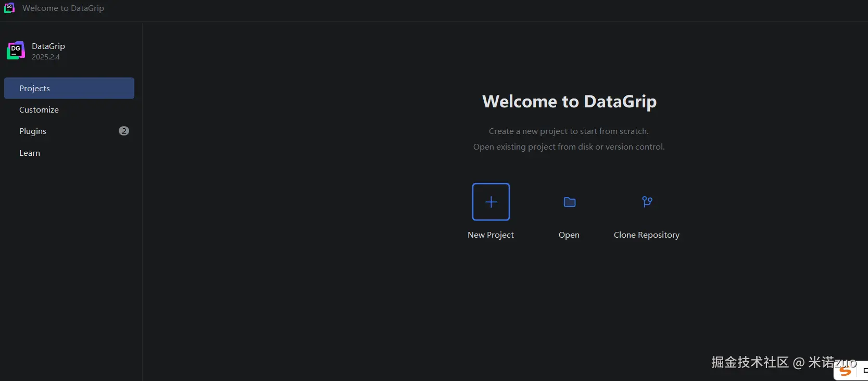The width and height of the screenshot is (868, 381).
Task: Open the Sogou input method tray icon
Action: [845, 371]
